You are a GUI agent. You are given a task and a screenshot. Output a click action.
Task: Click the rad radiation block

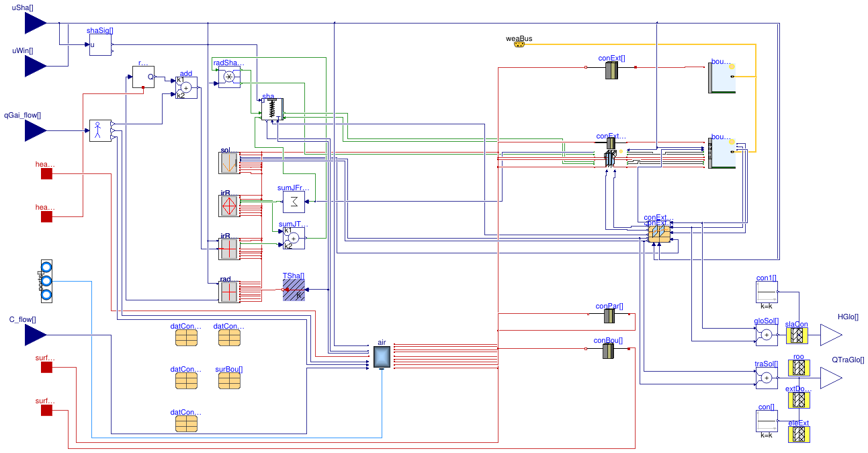pos(229,292)
